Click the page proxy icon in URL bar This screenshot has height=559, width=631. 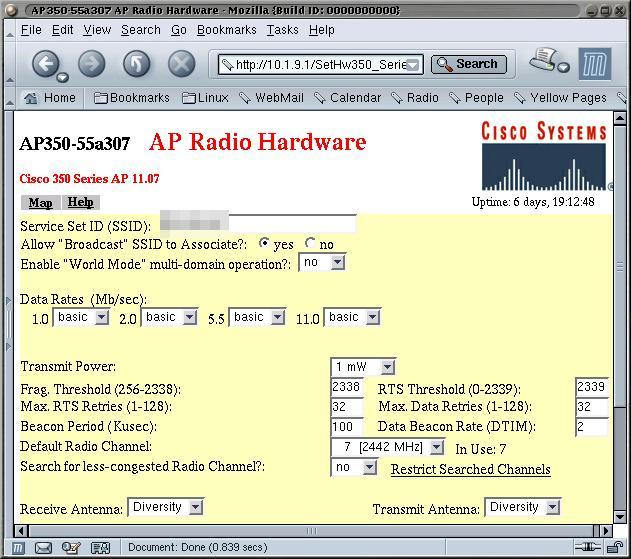point(227,64)
